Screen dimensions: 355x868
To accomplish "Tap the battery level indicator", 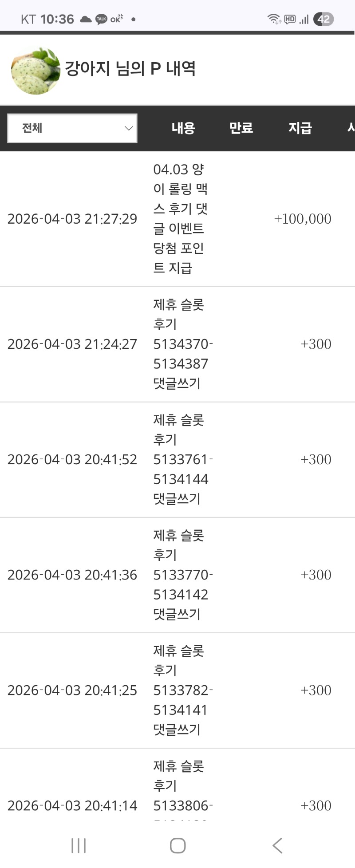I will [323, 19].
